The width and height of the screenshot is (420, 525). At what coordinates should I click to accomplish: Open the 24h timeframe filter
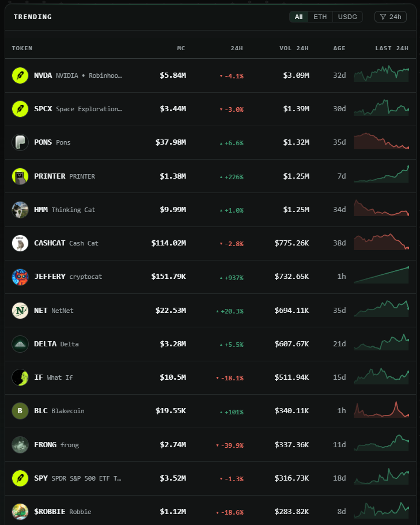pyautogui.click(x=391, y=17)
